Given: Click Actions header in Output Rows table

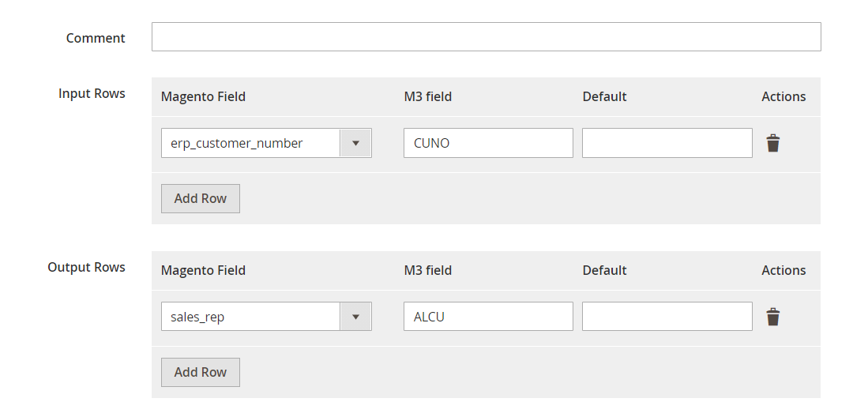Looking at the screenshot, I should (783, 270).
